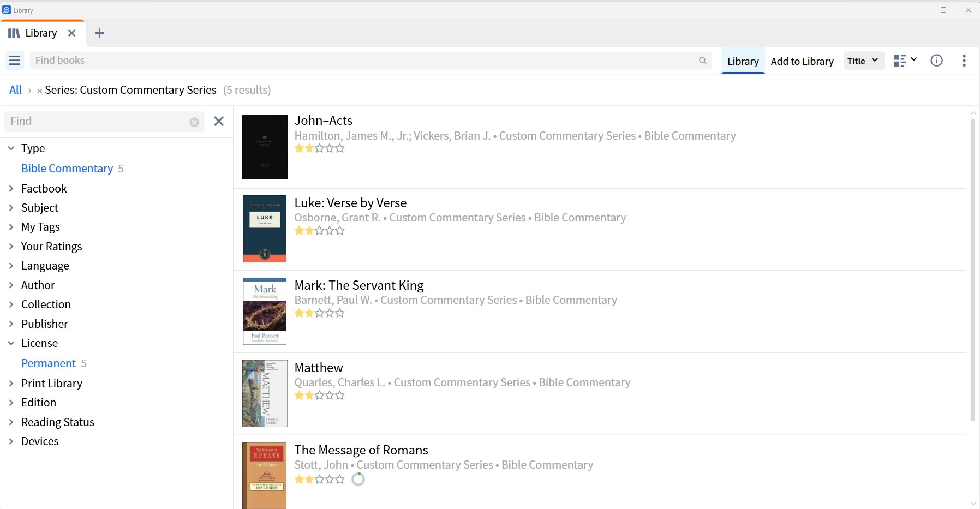980x509 pixels.
Task: Expand the Edition facet
Action: (x=11, y=403)
